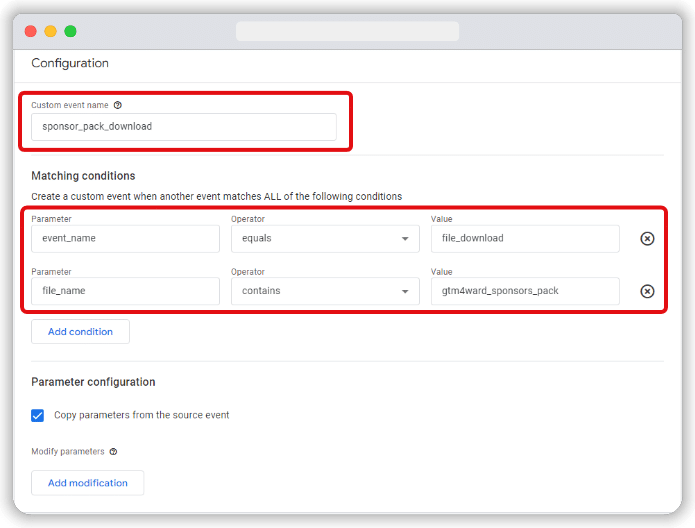Click the yellow minimize window button
Viewport: 695px width, 528px height.
(51, 31)
